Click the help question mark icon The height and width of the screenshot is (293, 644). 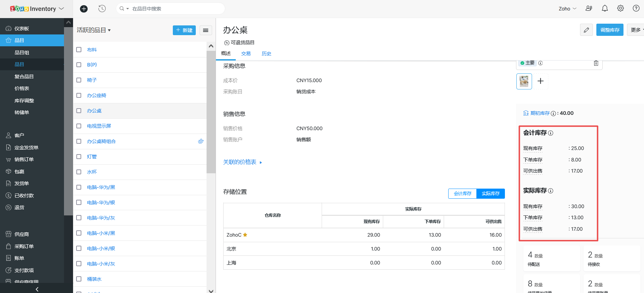[636, 8]
